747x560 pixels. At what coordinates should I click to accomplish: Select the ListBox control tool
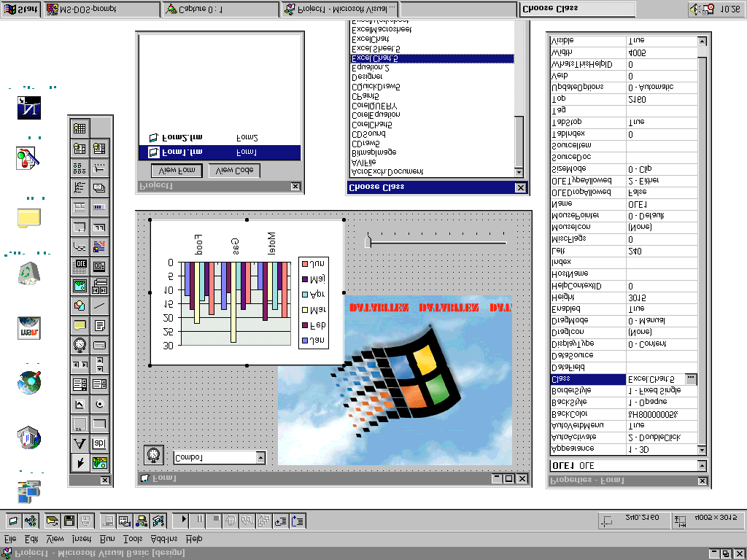coord(99,384)
